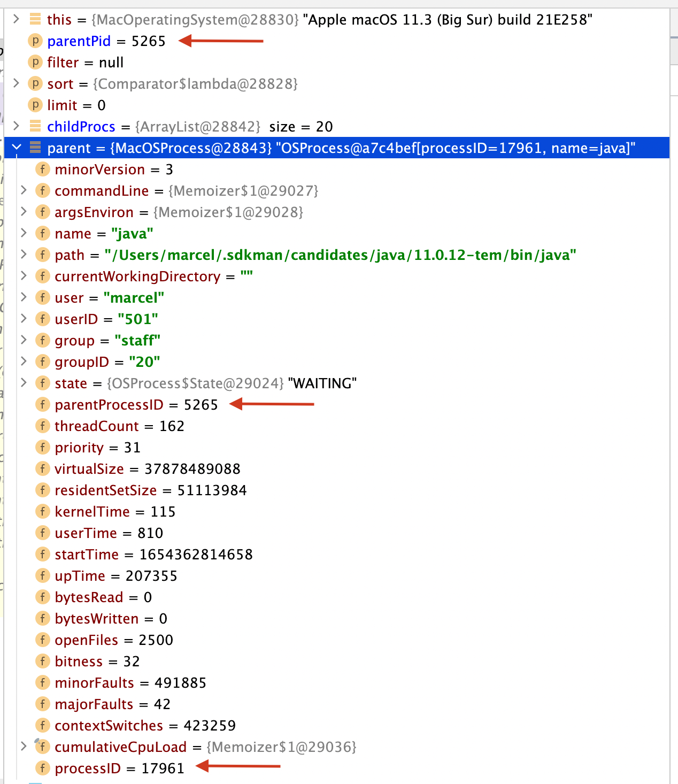Viewport: 678px width, 784px height.
Task: Expand the sort Comparator lambda
Action: pyautogui.click(x=16, y=83)
